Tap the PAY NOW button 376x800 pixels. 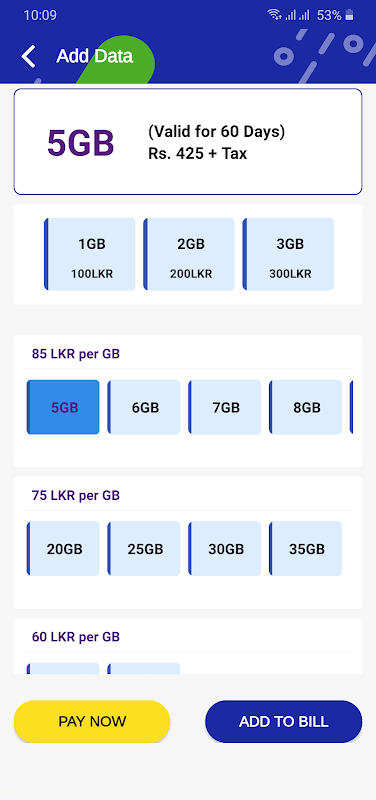pyautogui.click(x=92, y=721)
